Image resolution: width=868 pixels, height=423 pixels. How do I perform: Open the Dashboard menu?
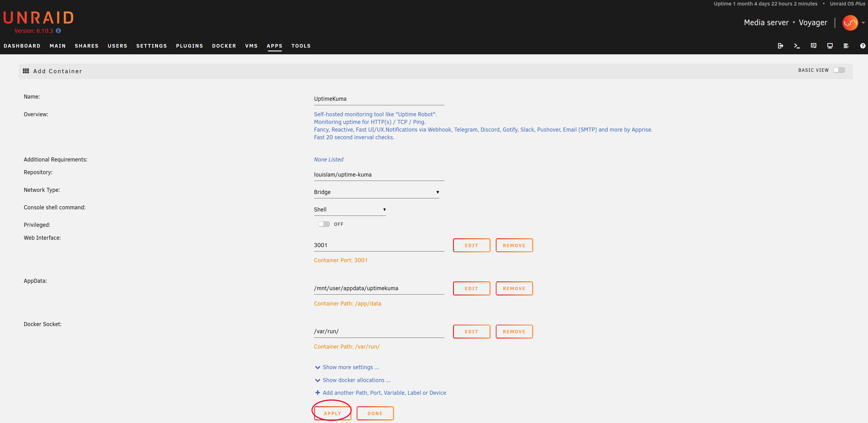pos(22,46)
